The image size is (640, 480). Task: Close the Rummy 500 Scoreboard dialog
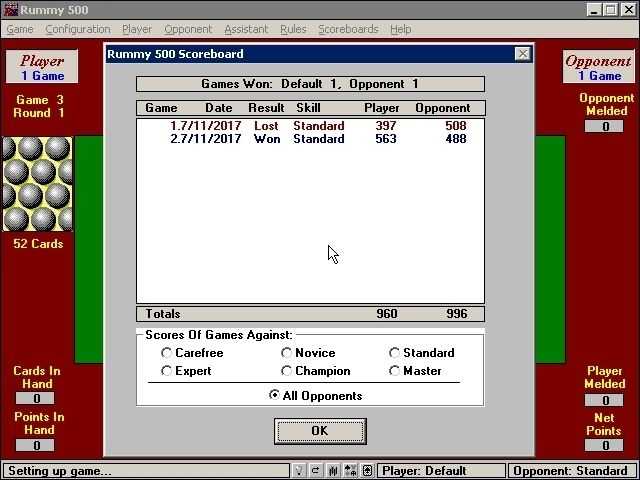click(522, 54)
